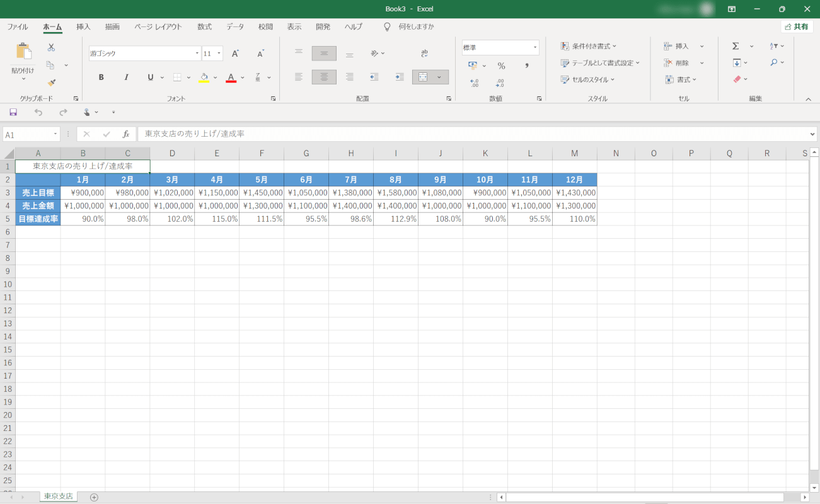Open the font size dropdown

click(x=219, y=54)
